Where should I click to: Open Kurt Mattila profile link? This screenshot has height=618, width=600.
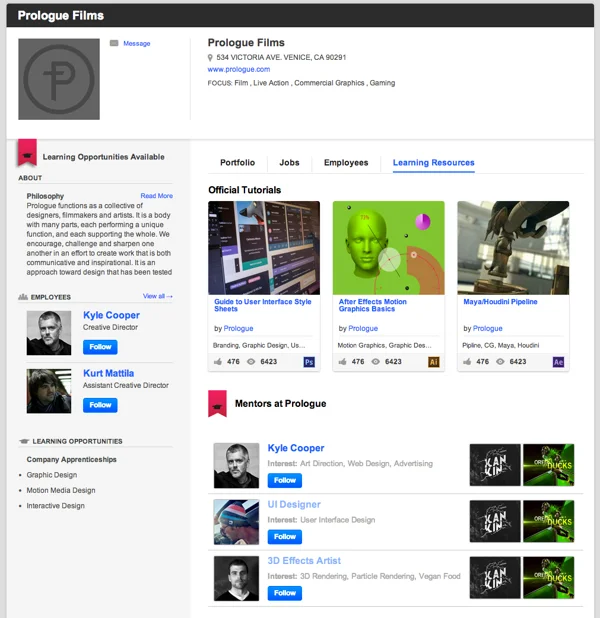(108, 373)
